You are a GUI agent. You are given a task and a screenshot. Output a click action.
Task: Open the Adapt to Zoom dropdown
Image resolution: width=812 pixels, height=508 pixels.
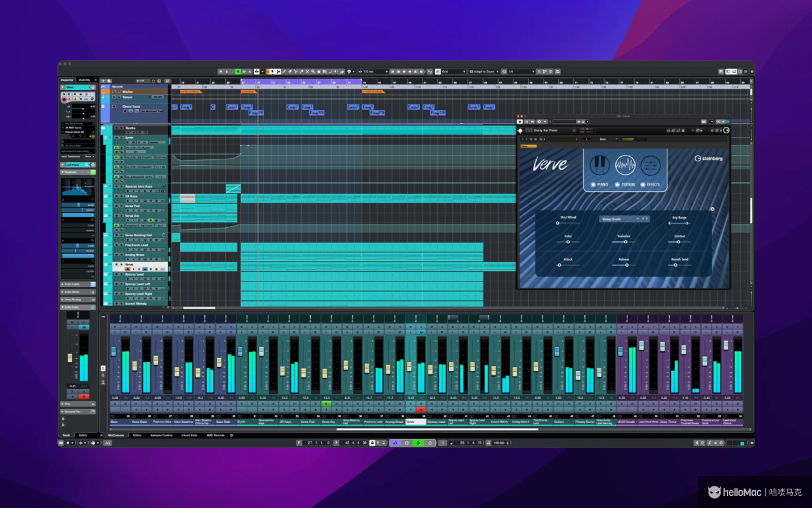485,71
